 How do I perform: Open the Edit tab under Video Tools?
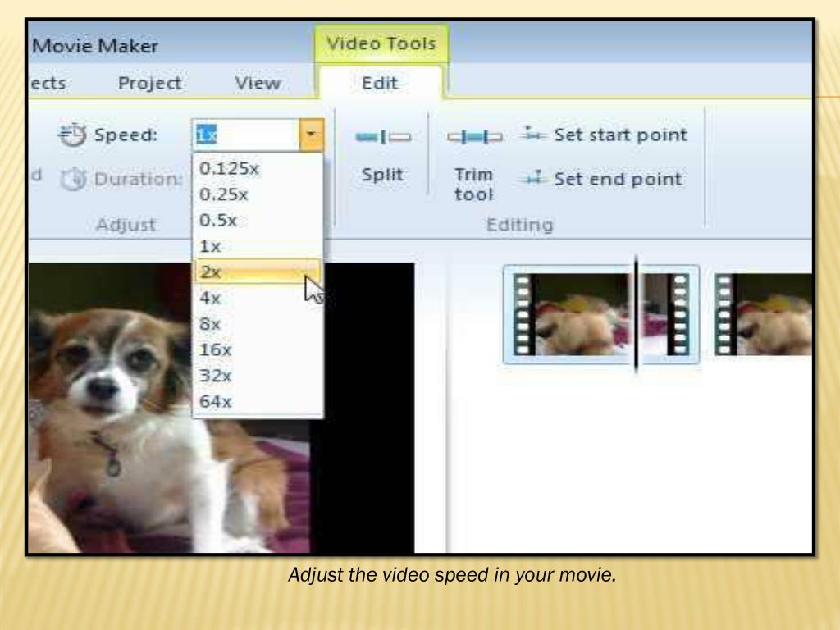[x=380, y=83]
